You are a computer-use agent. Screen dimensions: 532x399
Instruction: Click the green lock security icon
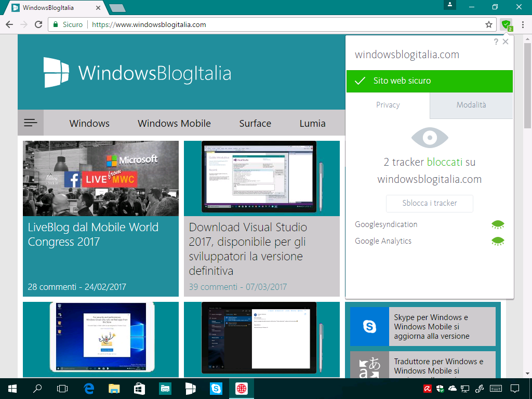coord(56,24)
